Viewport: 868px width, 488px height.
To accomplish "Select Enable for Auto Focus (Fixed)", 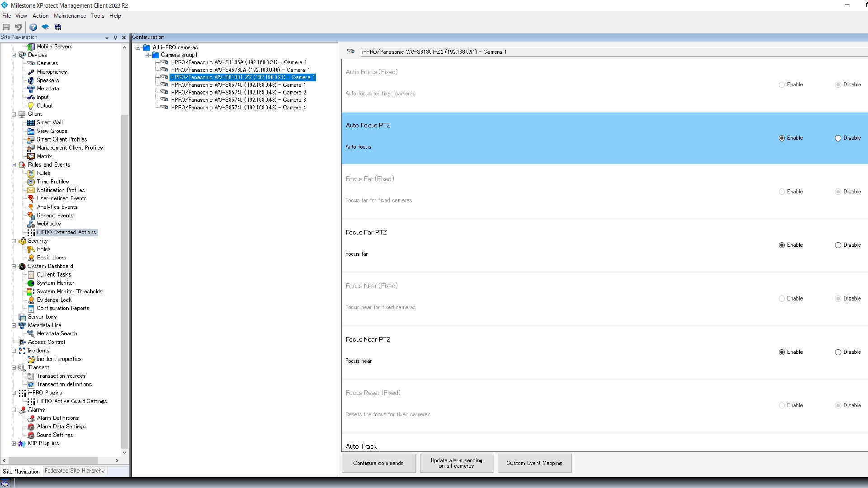I will pyautogui.click(x=782, y=85).
